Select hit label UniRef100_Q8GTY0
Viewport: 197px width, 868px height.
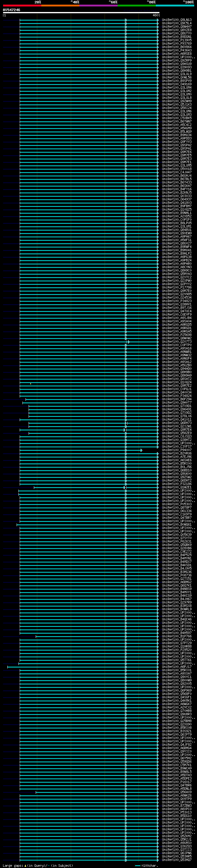(x=177, y=33)
